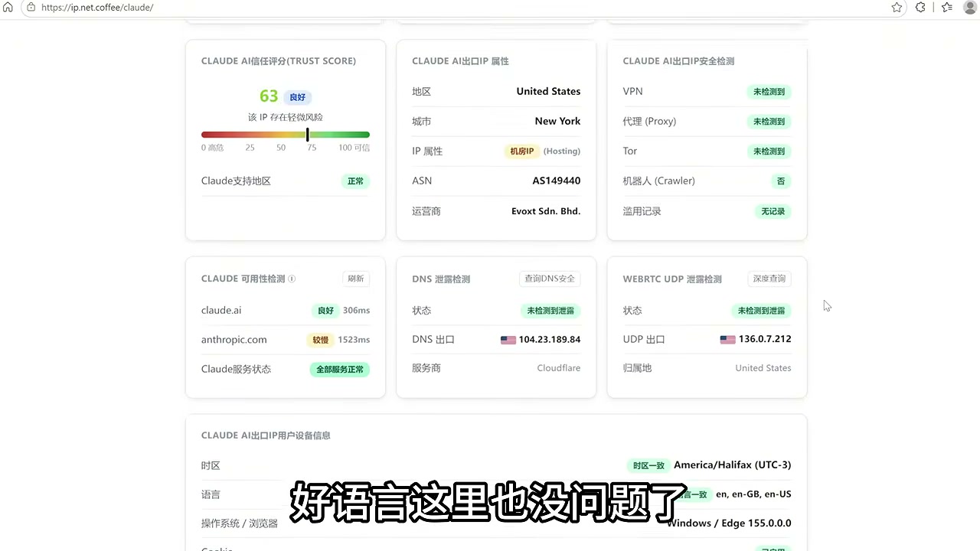Click the site lock icon in address bar
This screenshot has height=551, width=980.
tap(31, 7)
